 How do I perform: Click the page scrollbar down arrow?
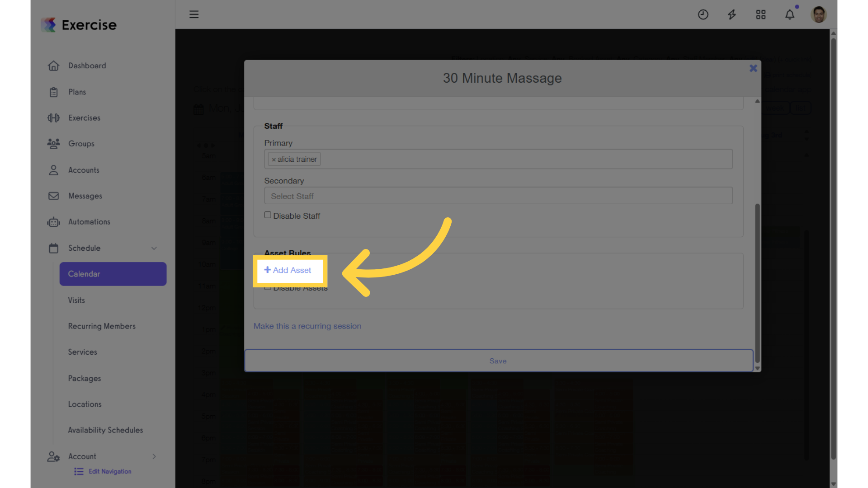(834, 484)
